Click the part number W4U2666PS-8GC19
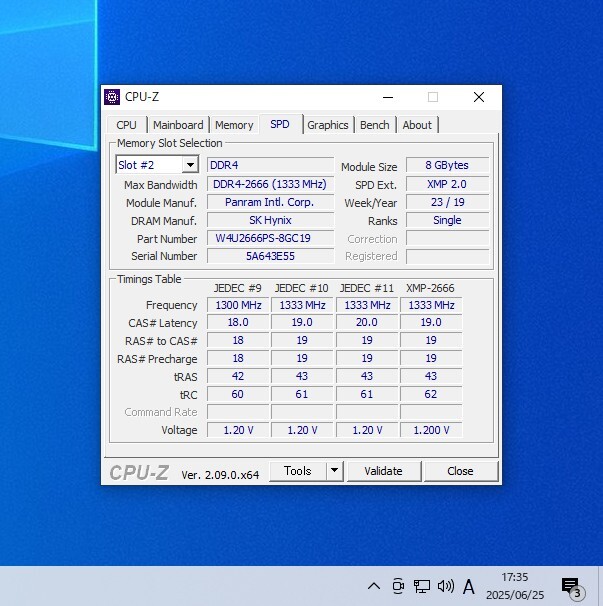The height and width of the screenshot is (606, 603). pos(270,238)
